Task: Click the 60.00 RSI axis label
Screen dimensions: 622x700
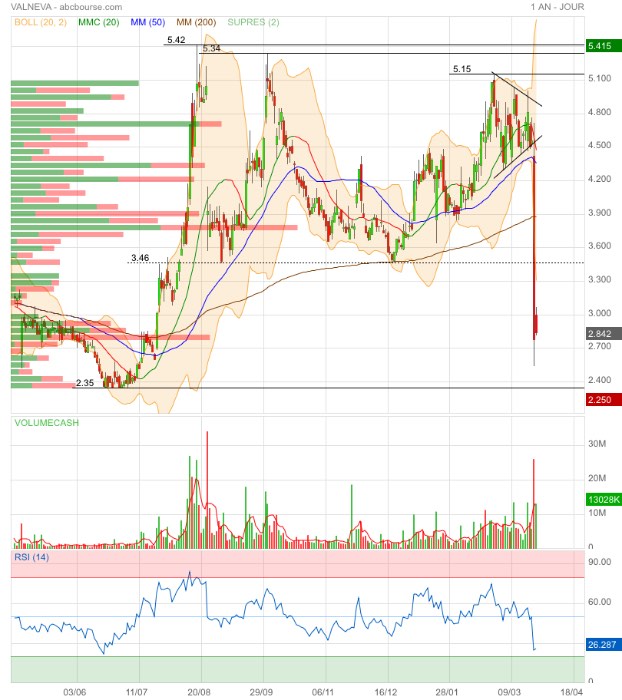Action: coord(600,602)
